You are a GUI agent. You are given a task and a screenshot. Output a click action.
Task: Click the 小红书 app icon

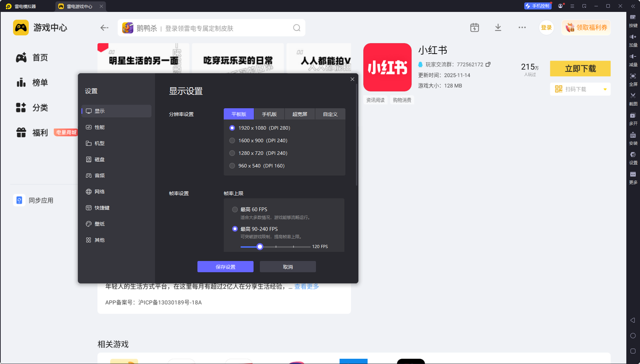click(387, 67)
